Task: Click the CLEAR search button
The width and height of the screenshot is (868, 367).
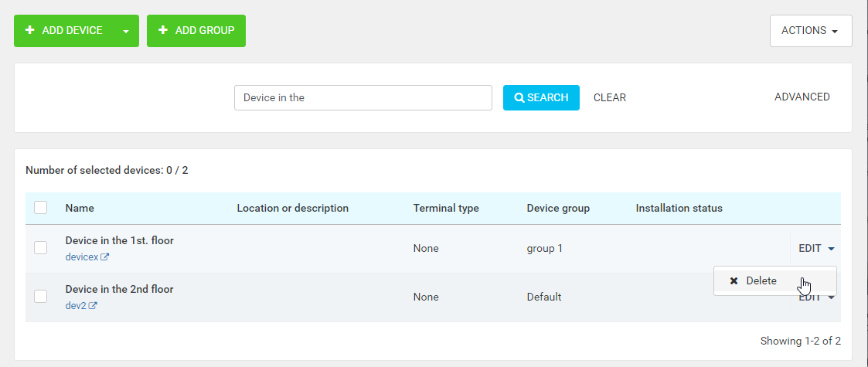Action: click(x=609, y=97)
